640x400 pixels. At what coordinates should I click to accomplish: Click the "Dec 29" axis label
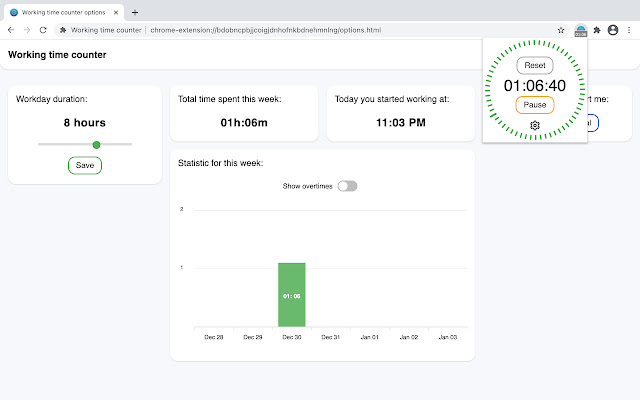pos(253,337)
